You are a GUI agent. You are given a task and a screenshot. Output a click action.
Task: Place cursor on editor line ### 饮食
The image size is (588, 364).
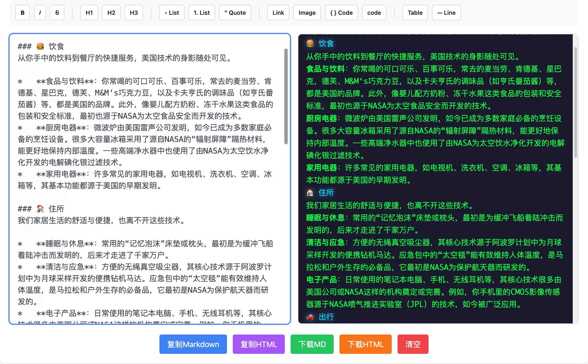(41, 46)
